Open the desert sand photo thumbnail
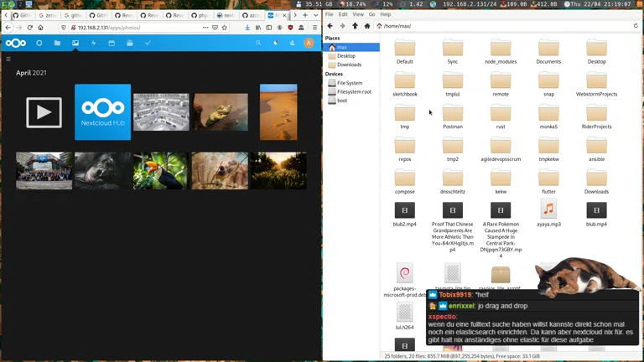The width and height of the screenshot is (644, 362). pos(278,112)
